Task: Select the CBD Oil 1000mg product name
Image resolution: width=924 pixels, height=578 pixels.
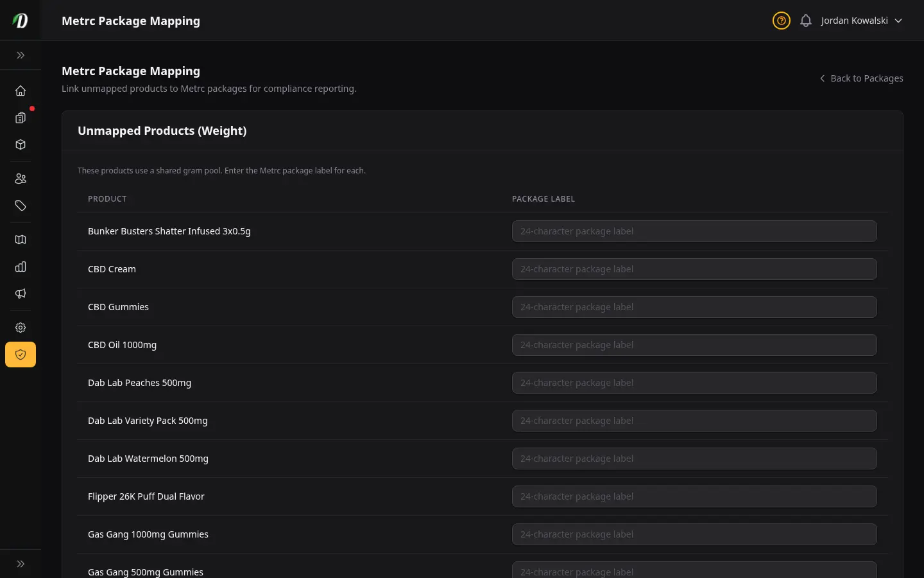Action: click(x=122, y=345)
